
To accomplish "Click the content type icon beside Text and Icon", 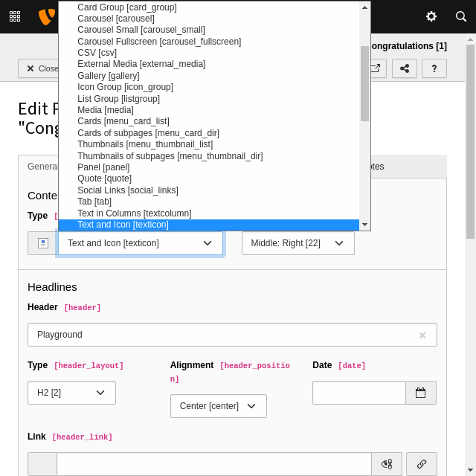I will point(43,243).
